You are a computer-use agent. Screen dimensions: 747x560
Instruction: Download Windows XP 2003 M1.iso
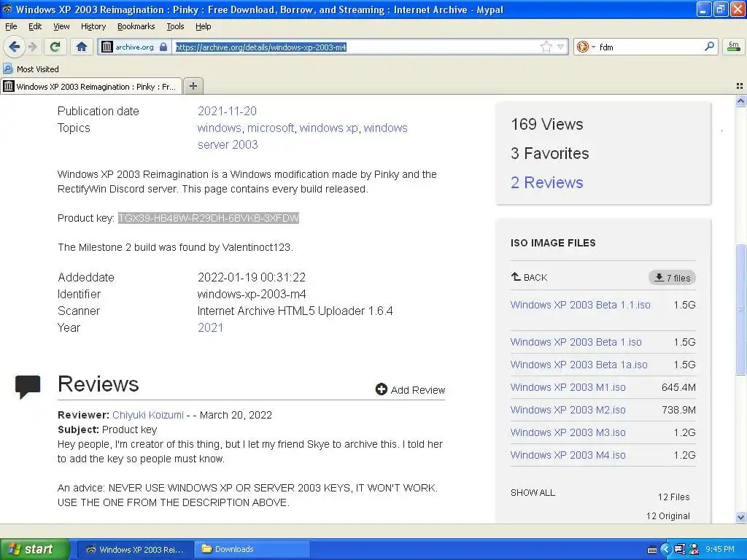click(x=568, y=387)
